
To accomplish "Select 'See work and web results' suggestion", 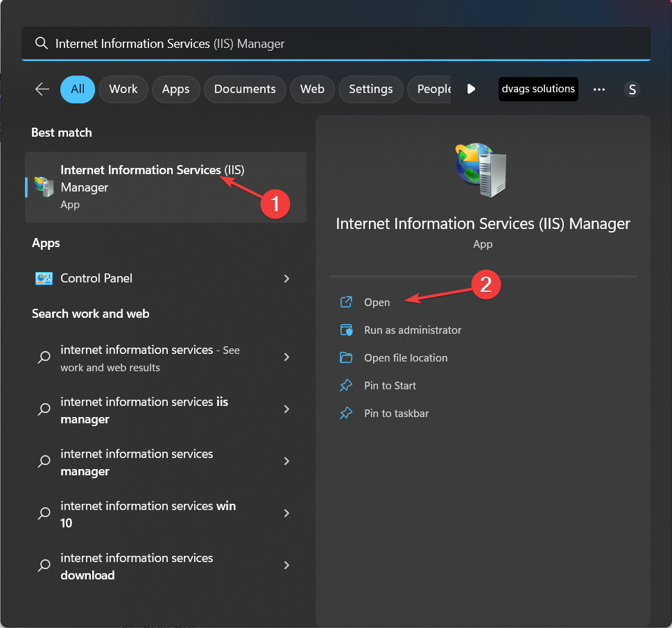I will tap(166, 358).
